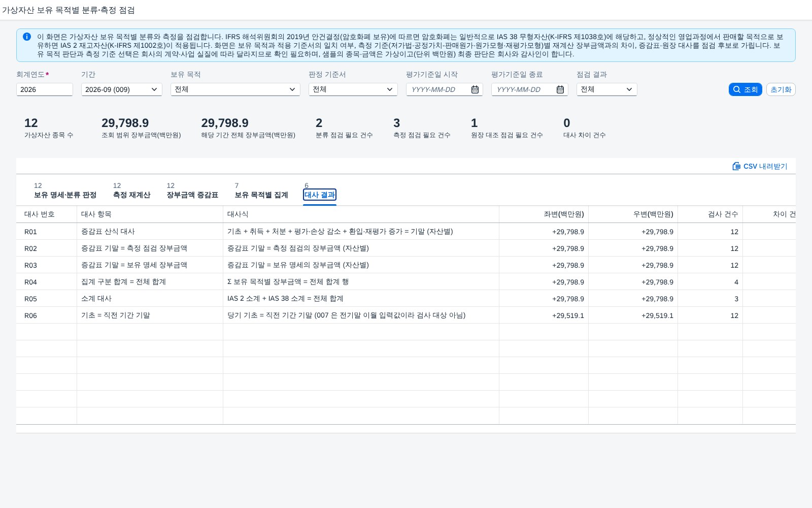This screenshot has height=508, width=812.
Task: Click the R05 소계 대사 cell
Action: 150,299
